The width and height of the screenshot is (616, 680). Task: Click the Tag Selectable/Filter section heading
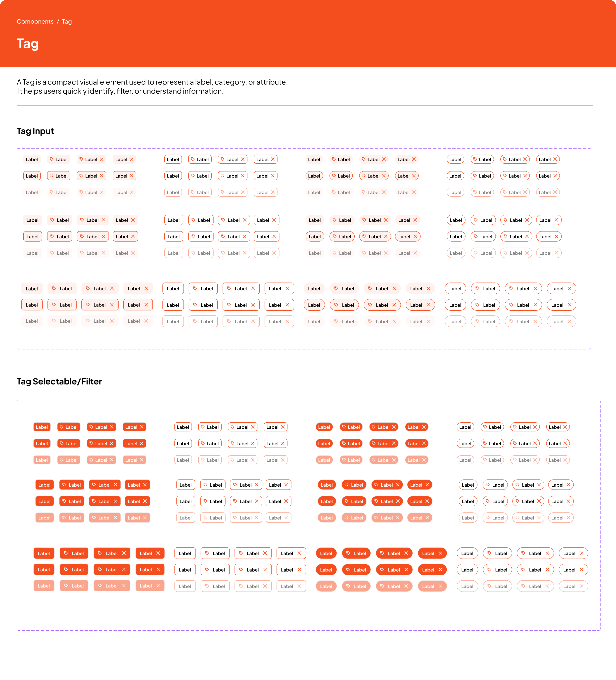tap(59, 381)
